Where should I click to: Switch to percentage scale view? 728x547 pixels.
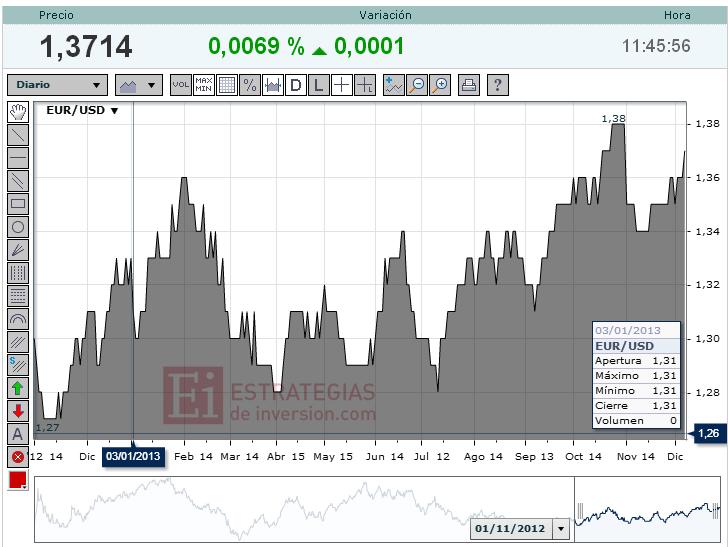[250, 85]
